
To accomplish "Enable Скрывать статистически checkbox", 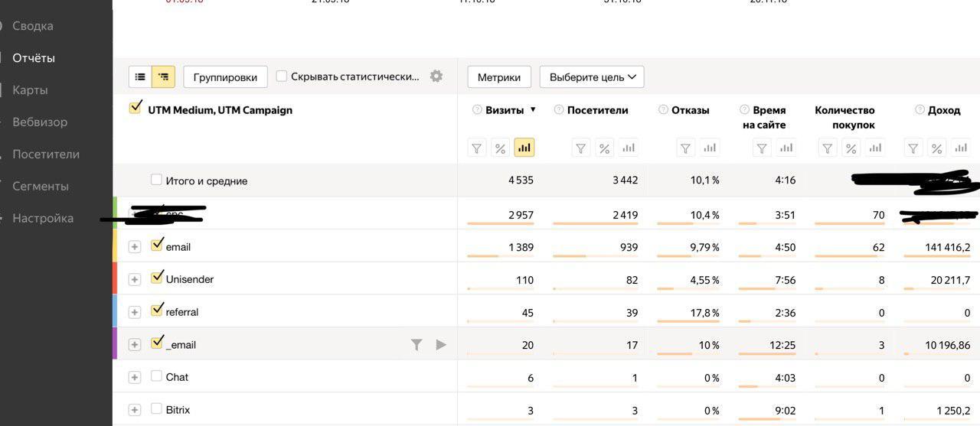I will (x=282, y=76).
